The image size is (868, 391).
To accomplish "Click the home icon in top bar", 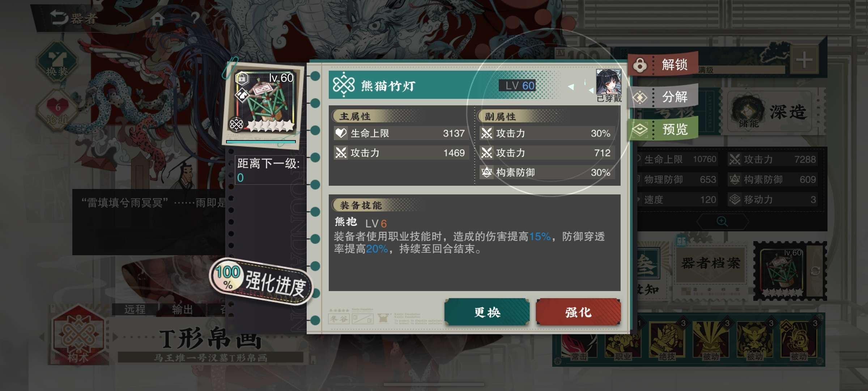I will 158,19.
